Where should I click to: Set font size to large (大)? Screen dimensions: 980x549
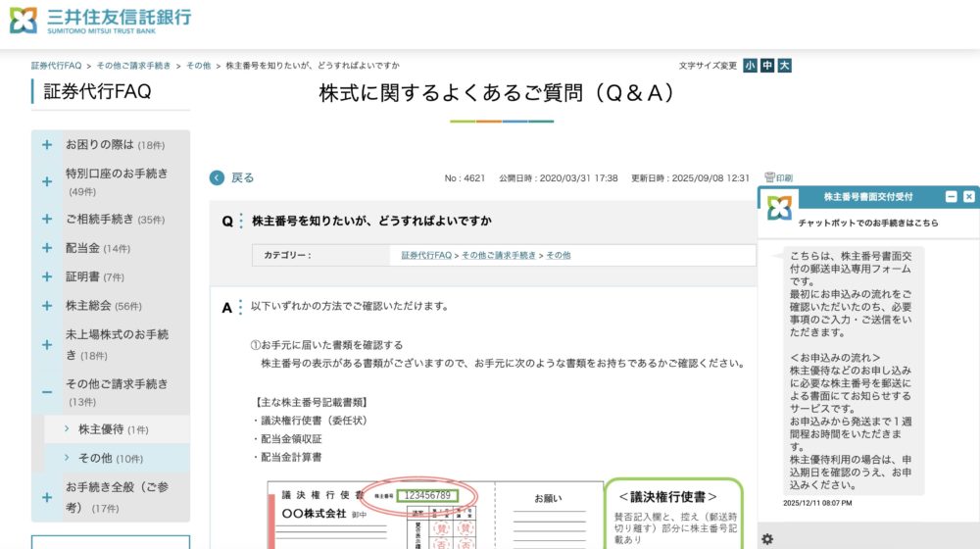(784, 66)
